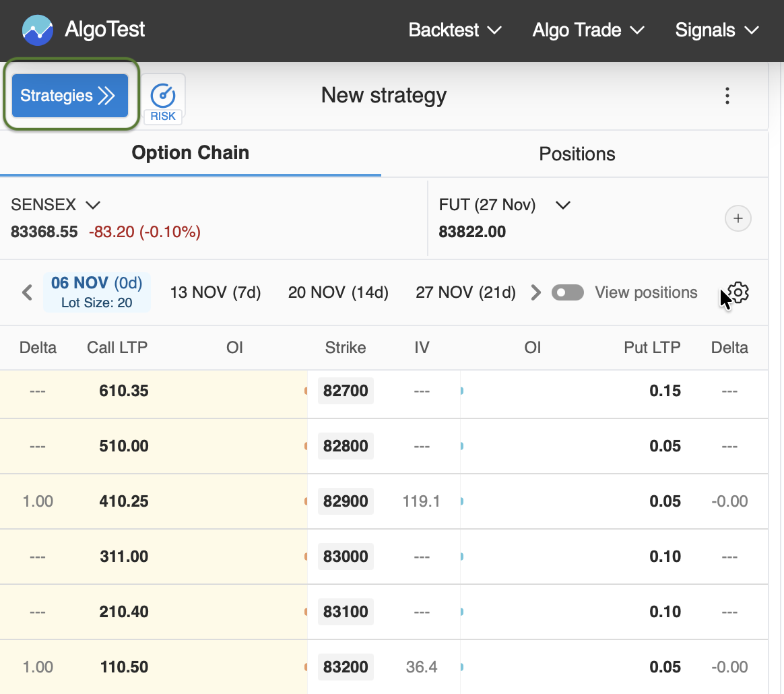This screenshot has width=784, height=694.
Task: Select the 13 NOV (7d) expiry
Action: click(x=216, y=292)
